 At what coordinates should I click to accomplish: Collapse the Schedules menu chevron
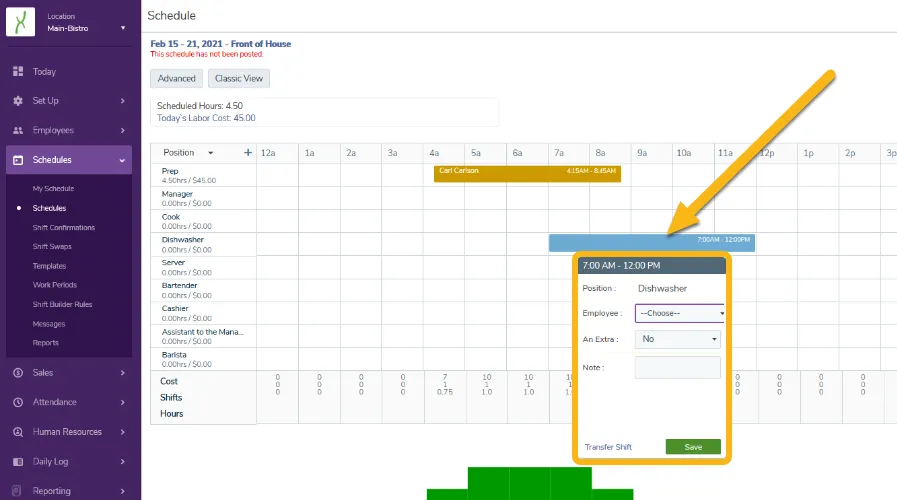coord(122,161)
